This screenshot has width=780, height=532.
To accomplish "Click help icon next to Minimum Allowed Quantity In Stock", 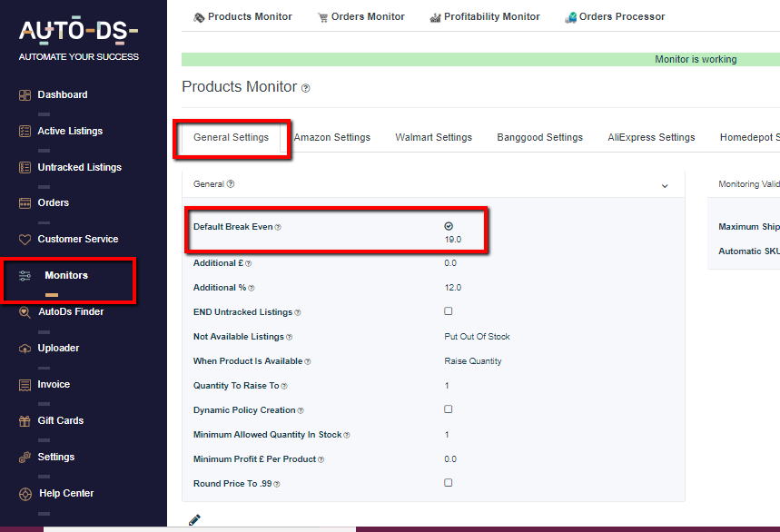I will pos(347,435).
